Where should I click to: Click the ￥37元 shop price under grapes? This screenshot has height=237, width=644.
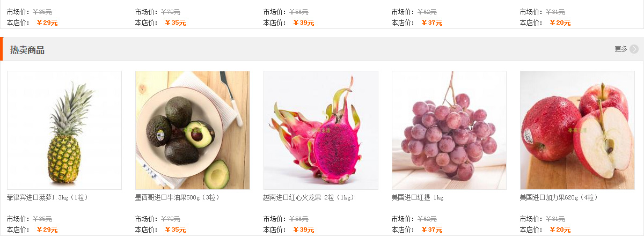(x=432, y=229)
